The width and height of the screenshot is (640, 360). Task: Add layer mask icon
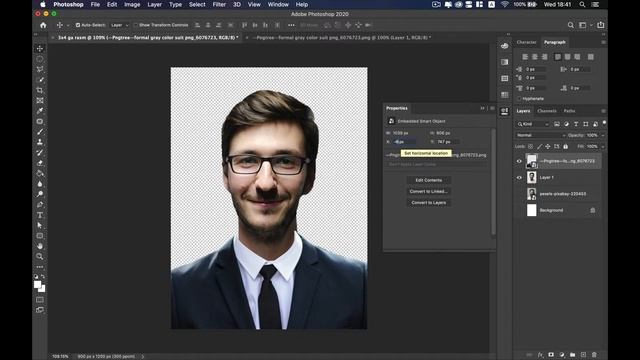pyautogui.click(x=551, y=355)
